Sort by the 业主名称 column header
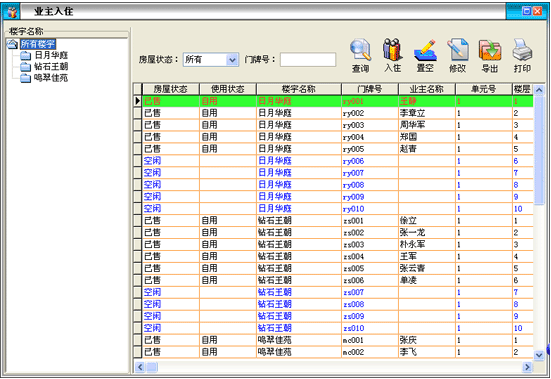Viewport: 551px width, 379px height. click(x=427, y=89)
